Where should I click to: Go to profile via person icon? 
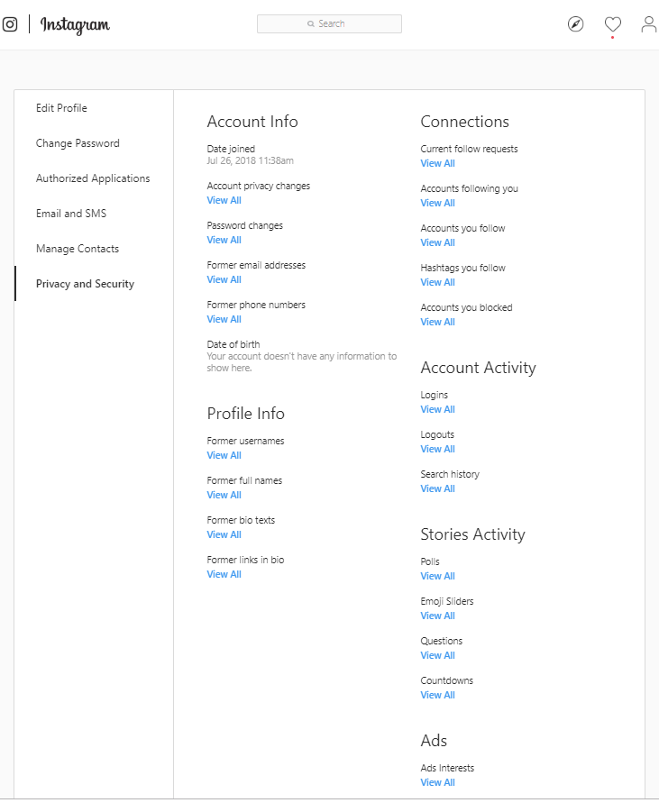(x=649, y=24)
